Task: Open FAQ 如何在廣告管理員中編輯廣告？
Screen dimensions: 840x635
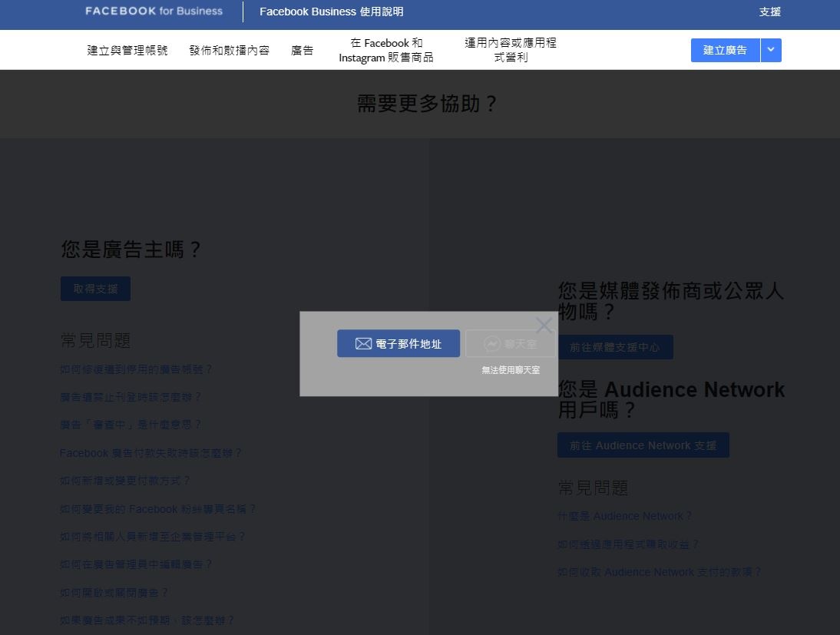Action: click(x=136, y=564)
